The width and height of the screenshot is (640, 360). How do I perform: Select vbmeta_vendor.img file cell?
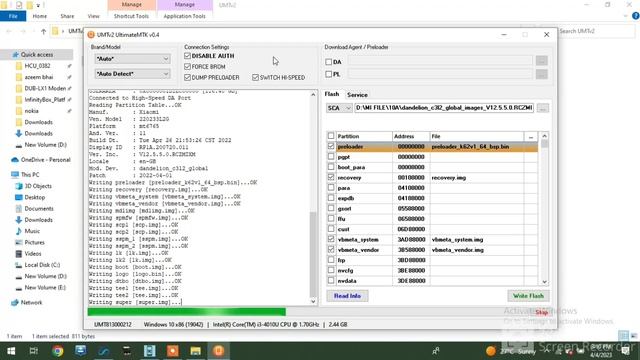click(477, 250)
